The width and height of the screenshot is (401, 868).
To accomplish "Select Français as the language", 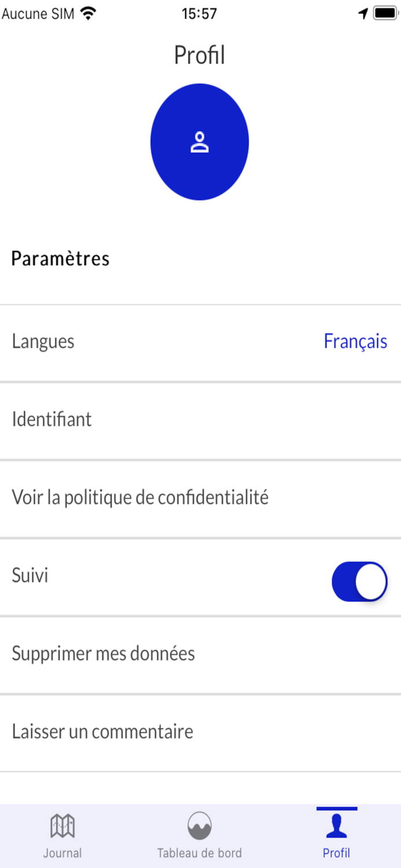I will (x=355, y=341).
